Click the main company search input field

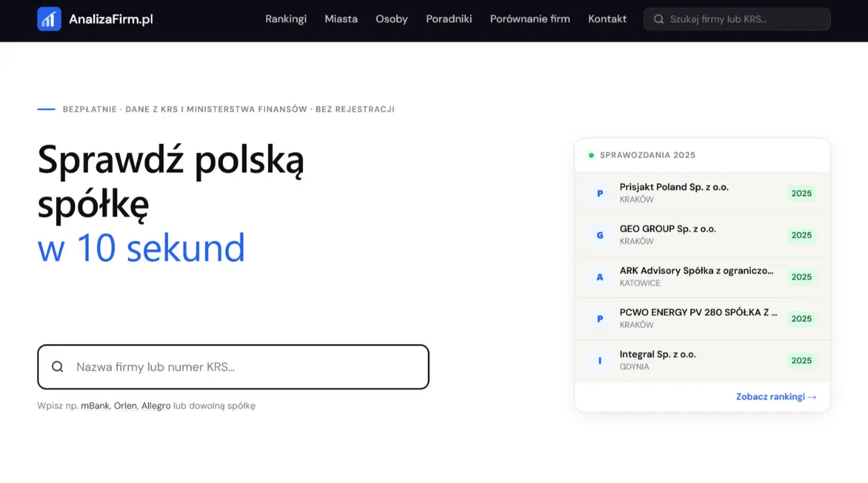pos(233,366)
